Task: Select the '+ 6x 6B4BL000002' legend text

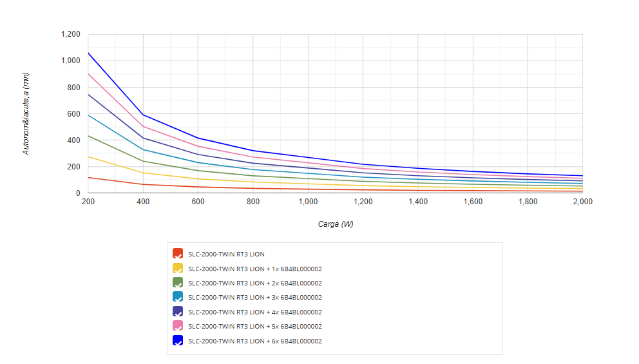Action: tap(254, 341)
